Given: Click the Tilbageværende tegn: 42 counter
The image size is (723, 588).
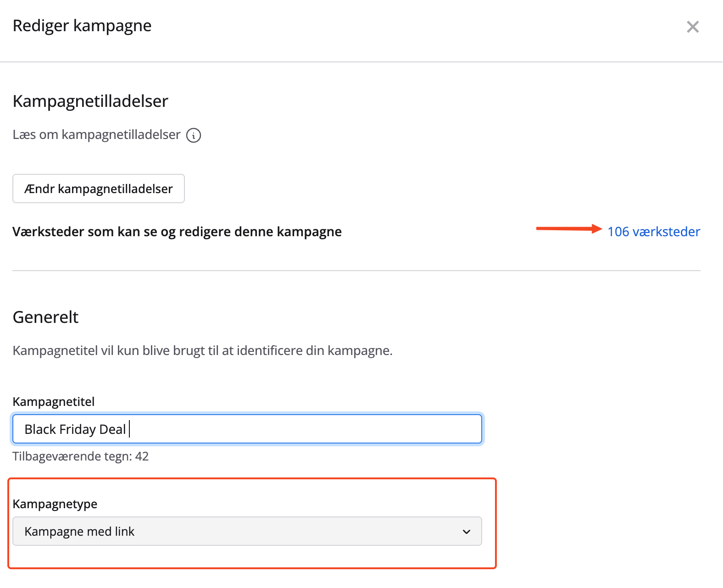Looking at the screenshot, I should [x=81, y=456].
